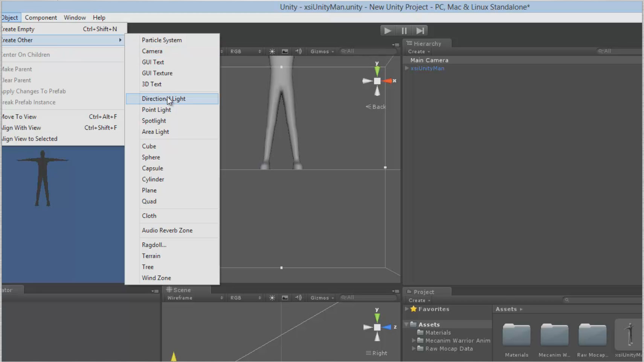Select Create Empty menu entry
This screenshot has height=362, width=644.
click(x=63, y=29)
